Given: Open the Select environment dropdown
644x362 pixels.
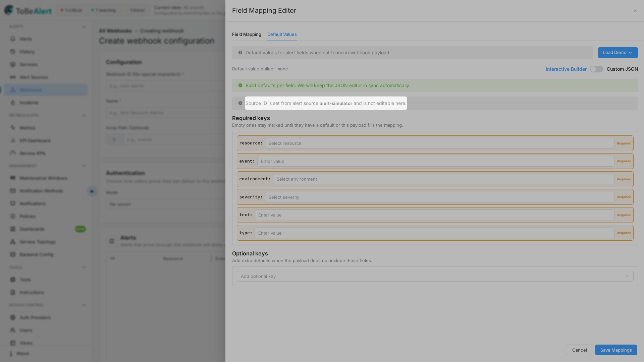Looking at the screenshot, I should 443,179.
